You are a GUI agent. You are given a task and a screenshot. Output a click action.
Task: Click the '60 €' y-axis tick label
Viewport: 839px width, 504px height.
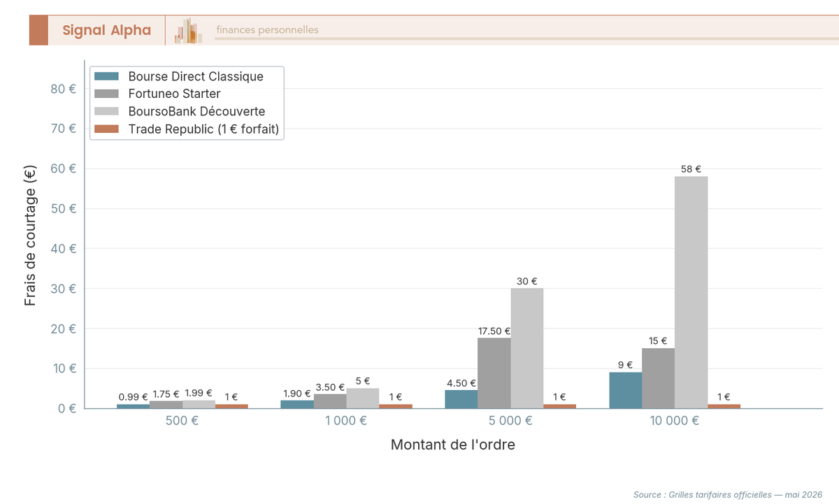point(64,168)
